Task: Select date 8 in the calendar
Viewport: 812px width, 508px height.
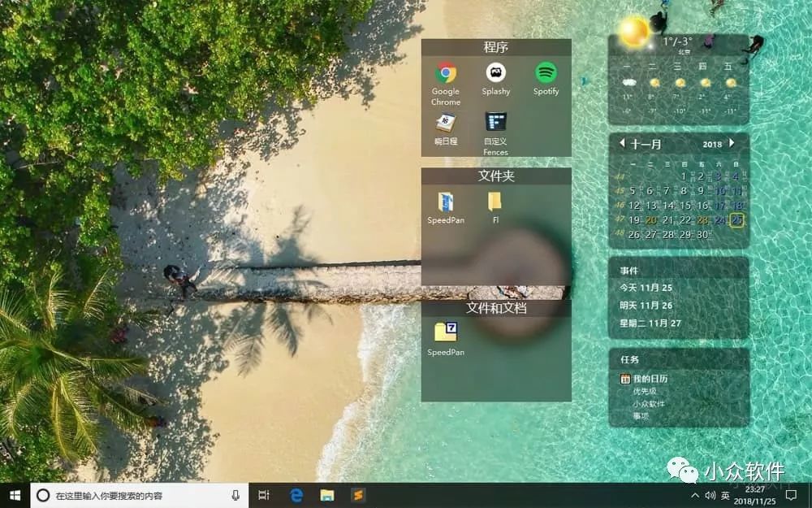Action: click(x=684, y=191)
